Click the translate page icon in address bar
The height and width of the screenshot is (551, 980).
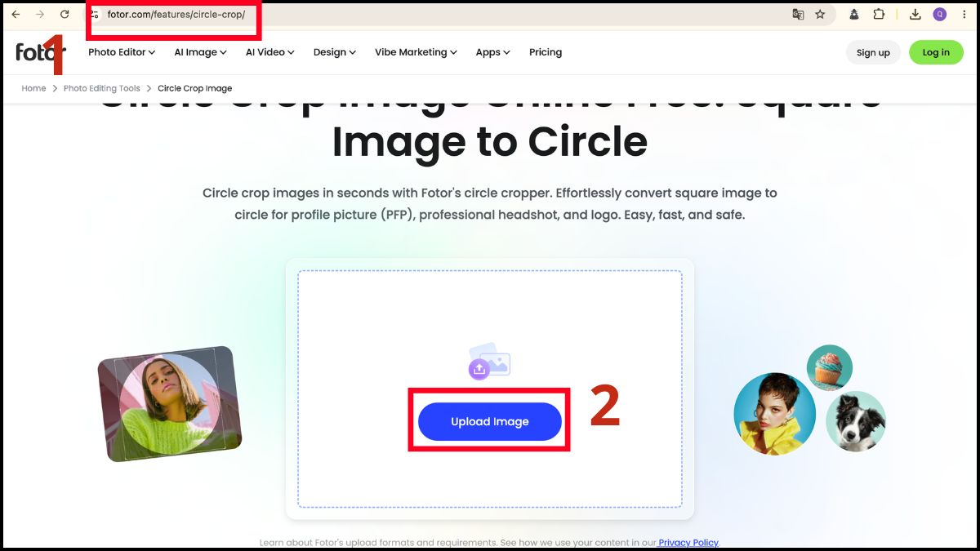tap(798, 15)
